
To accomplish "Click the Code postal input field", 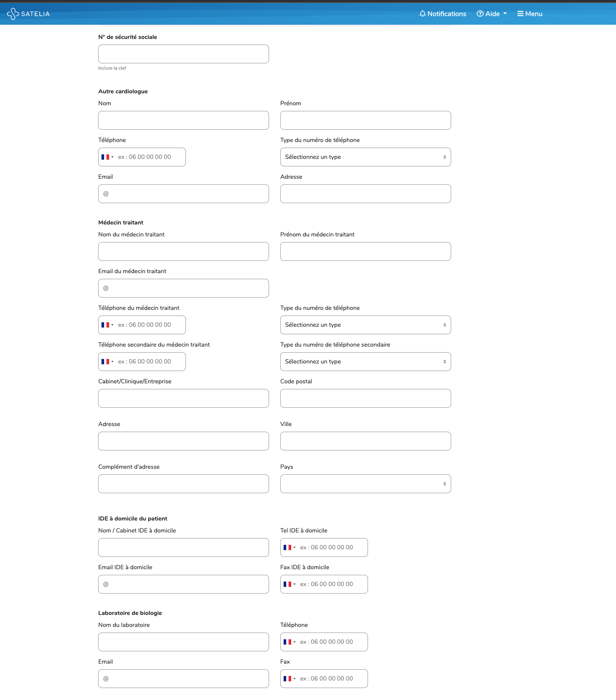I will coord(365,398).
